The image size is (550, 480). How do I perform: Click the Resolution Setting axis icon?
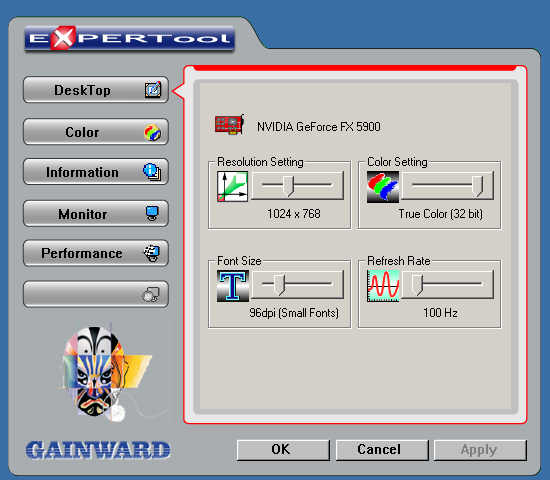coord(232,186)
